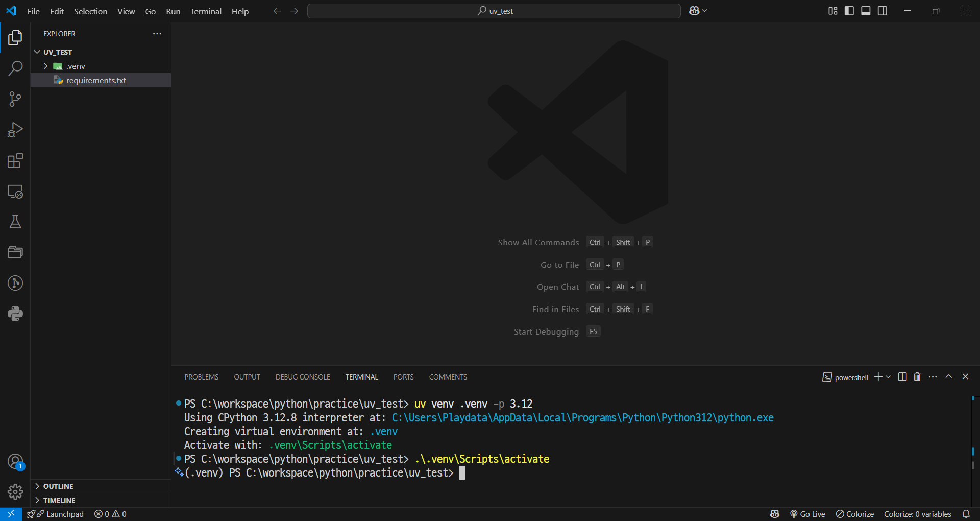Open the Git graph icon in activity bar
Image resolution: width=980 pixels, height=521 pixels.
coord(15,283)
